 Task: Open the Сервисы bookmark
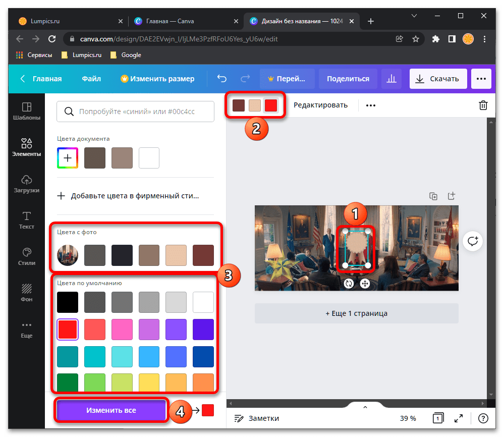pyautogui.click(x=34, y=55)
